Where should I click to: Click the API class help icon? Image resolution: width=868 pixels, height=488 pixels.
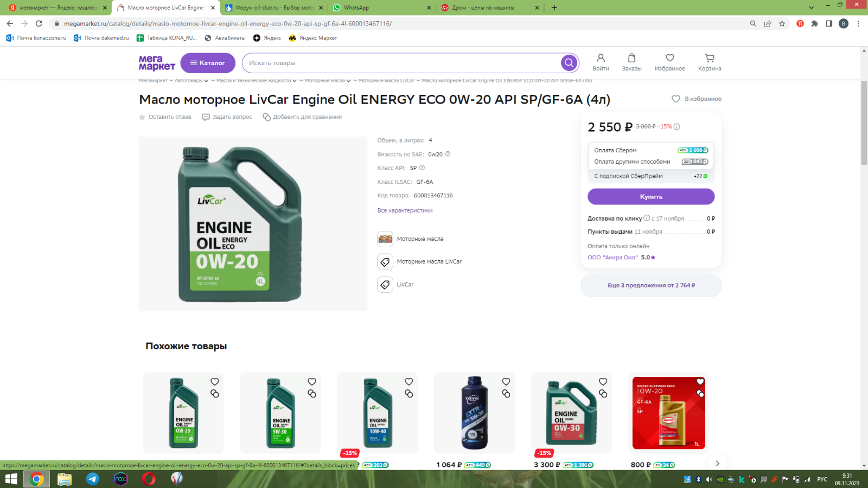pyautogui.click(x=422, y=168)
